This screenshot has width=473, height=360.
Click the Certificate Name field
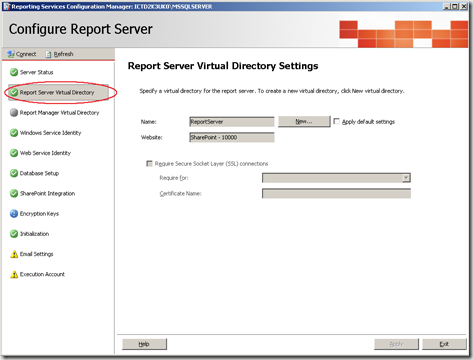point(336,193)
